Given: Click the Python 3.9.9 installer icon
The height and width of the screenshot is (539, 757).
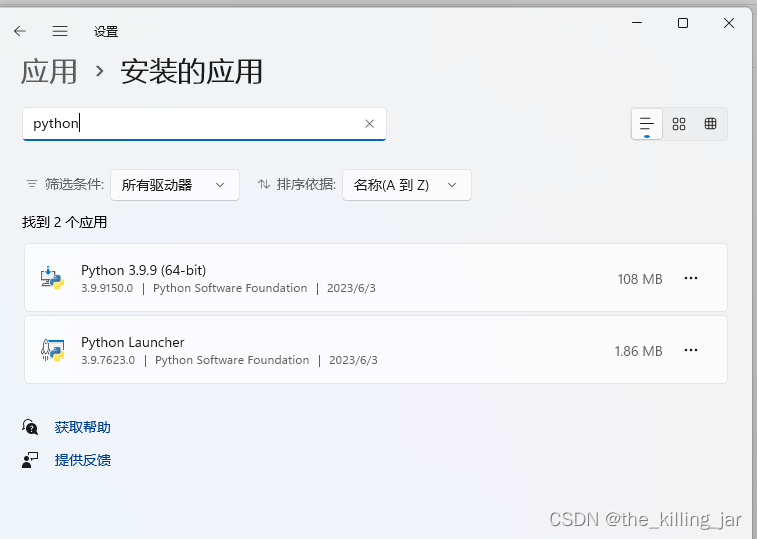Looking at the screenshot, I should coord(53,278).
